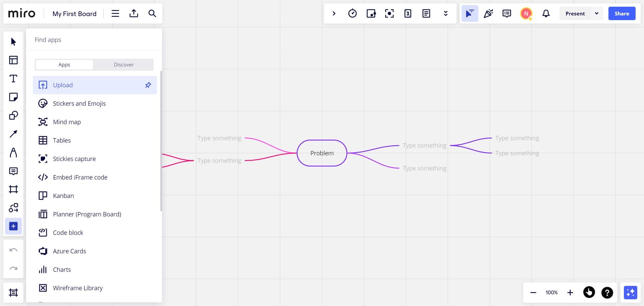
Task: Pin the Upload app to toolbar
Action: pos(148,85)
